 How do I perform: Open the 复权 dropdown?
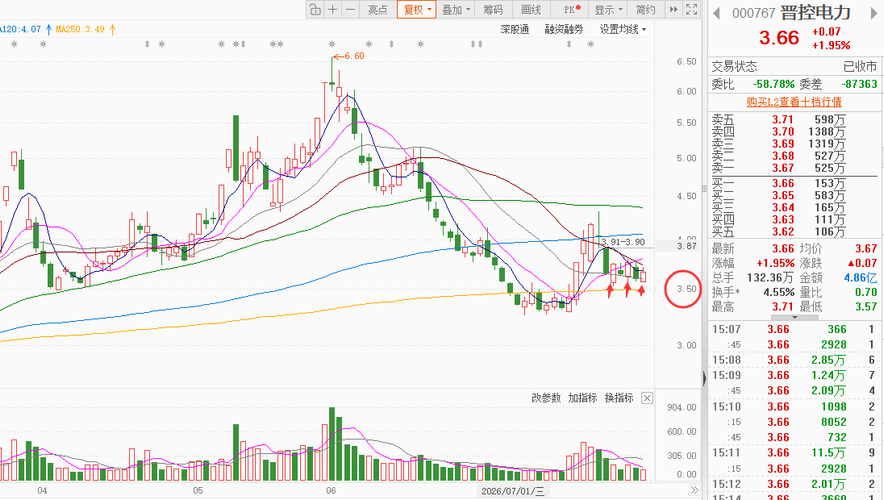[x=417, y=10]
